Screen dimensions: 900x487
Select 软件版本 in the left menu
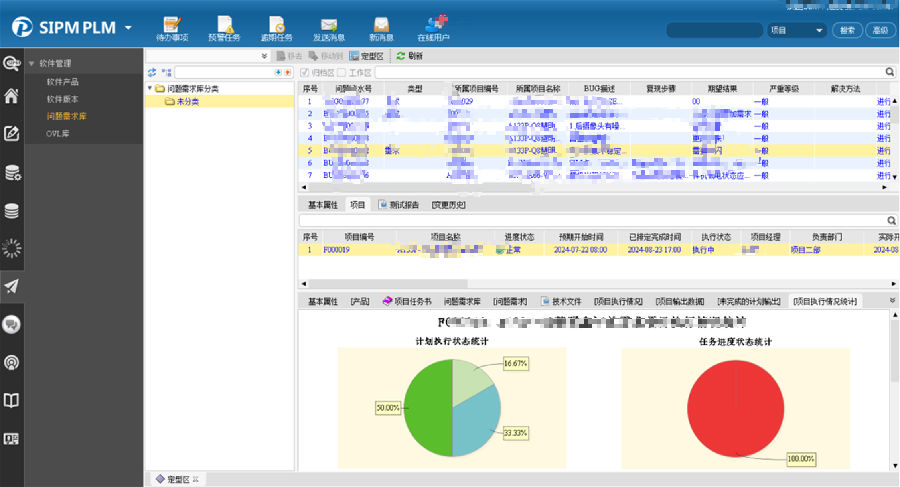point(63,99)
